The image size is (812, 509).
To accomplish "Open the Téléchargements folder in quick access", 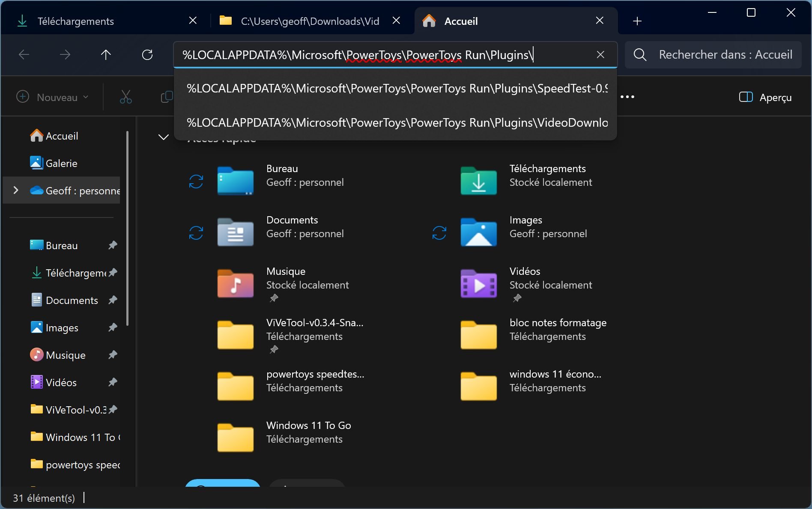I will coord(526,181).
